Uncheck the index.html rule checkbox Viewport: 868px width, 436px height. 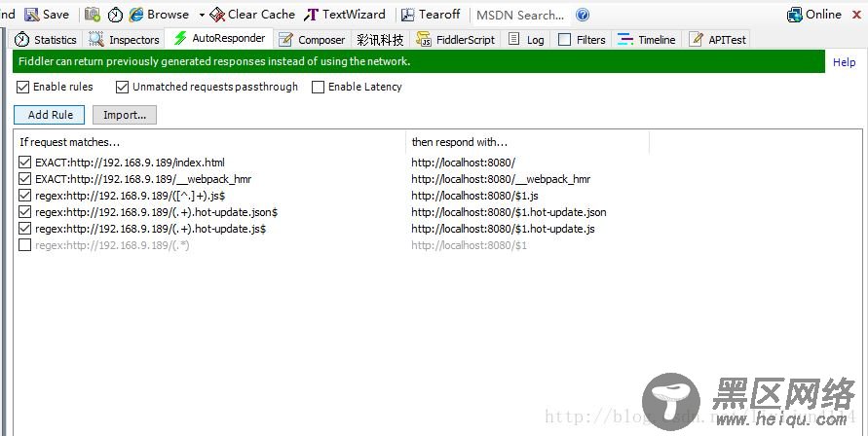[x=24, y=163]
